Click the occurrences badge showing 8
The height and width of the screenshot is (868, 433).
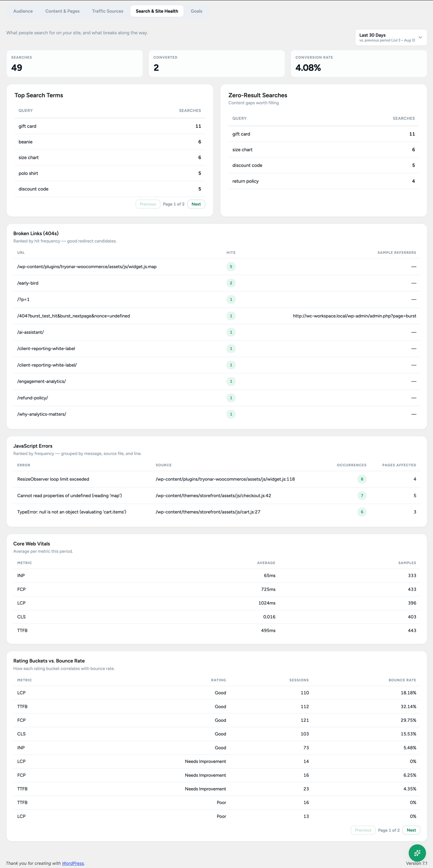pos(362,479)
